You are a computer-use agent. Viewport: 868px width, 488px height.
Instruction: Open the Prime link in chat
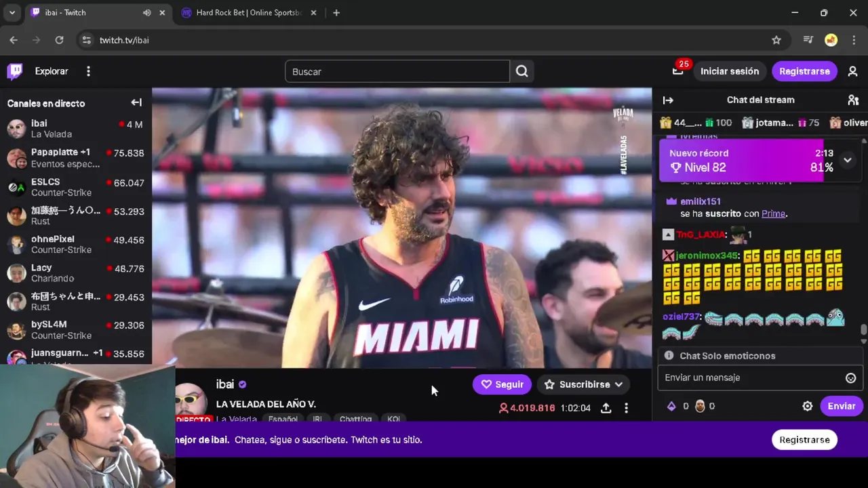773,213
